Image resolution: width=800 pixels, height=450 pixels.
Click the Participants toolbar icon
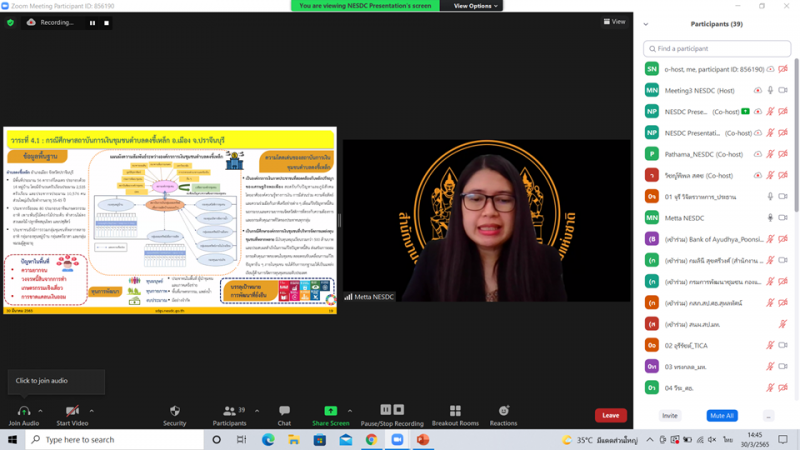(230, 411)
